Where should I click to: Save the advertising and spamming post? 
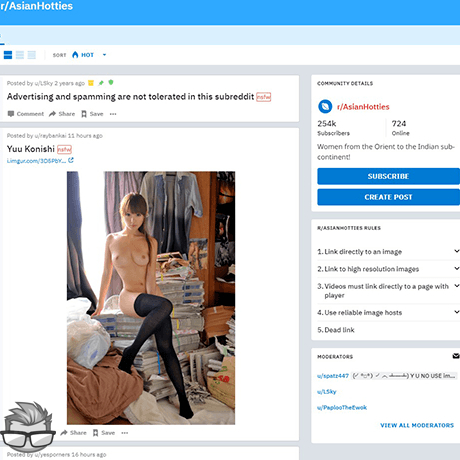[x=92, y=114]
